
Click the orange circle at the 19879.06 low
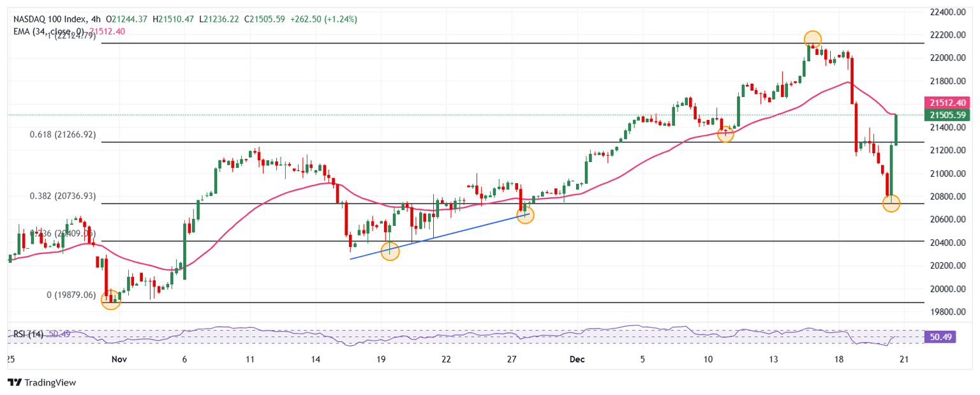(111, 301)
